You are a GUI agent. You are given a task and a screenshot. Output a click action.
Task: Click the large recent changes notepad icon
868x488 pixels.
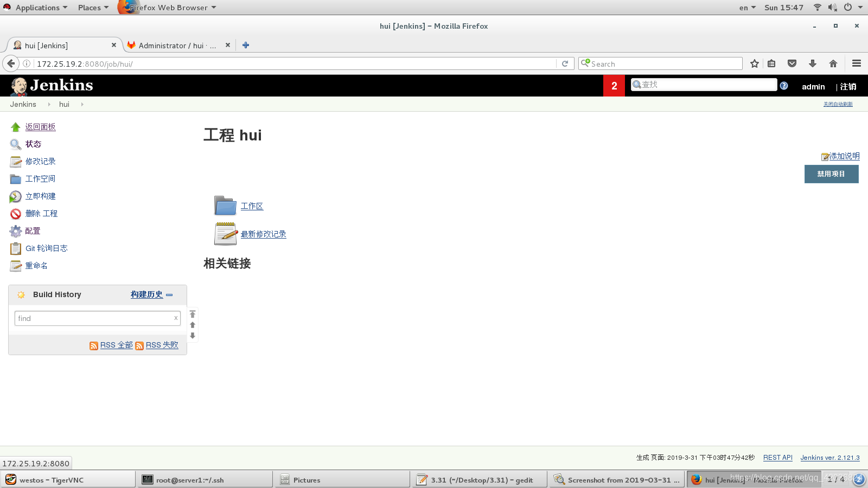pyautogui.click(x=226, y=234)
